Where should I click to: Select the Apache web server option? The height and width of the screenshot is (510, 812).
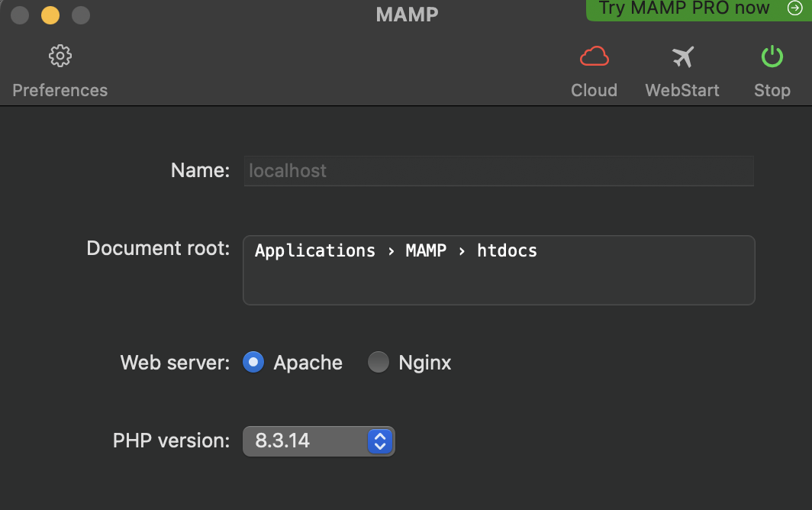(x=253, y=362)
